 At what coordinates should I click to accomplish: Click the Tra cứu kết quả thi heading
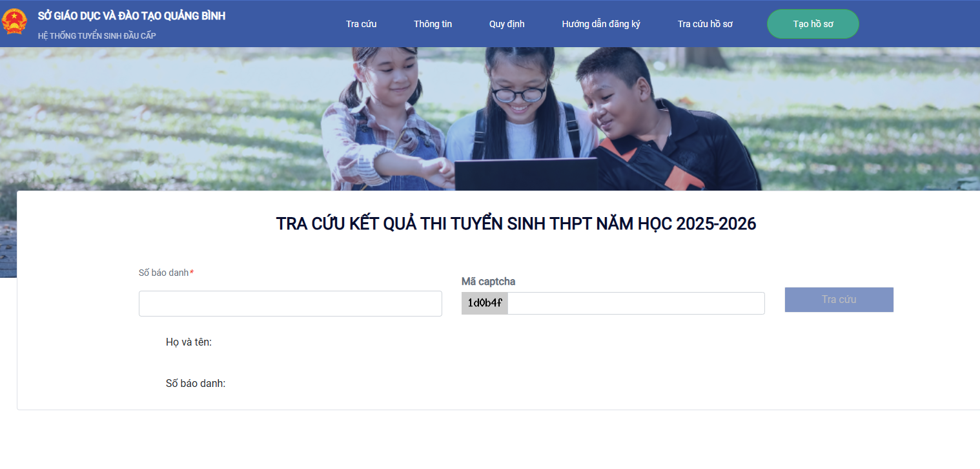pos(516,224)
